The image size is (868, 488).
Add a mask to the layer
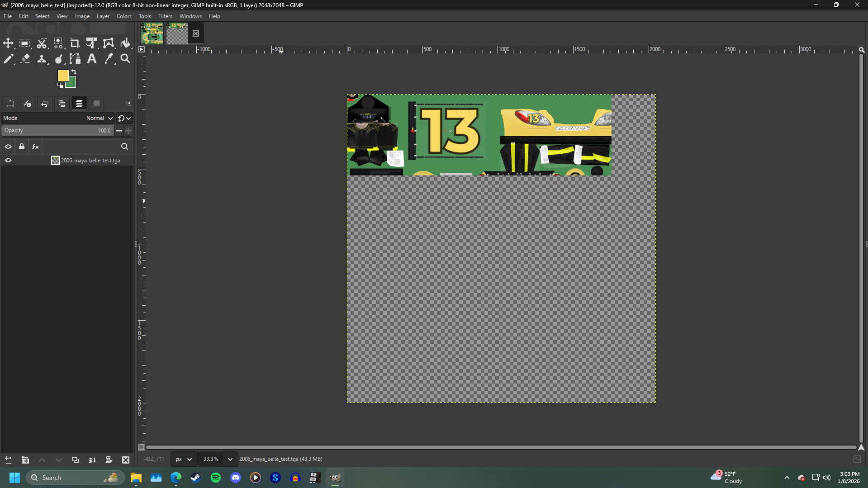point(109,460)
